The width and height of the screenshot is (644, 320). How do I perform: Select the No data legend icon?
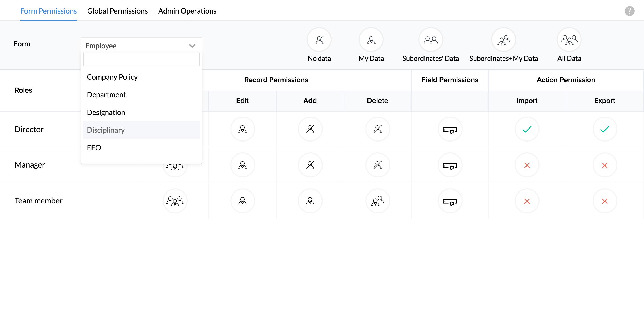pyautogui.click(x=319, y=40)
